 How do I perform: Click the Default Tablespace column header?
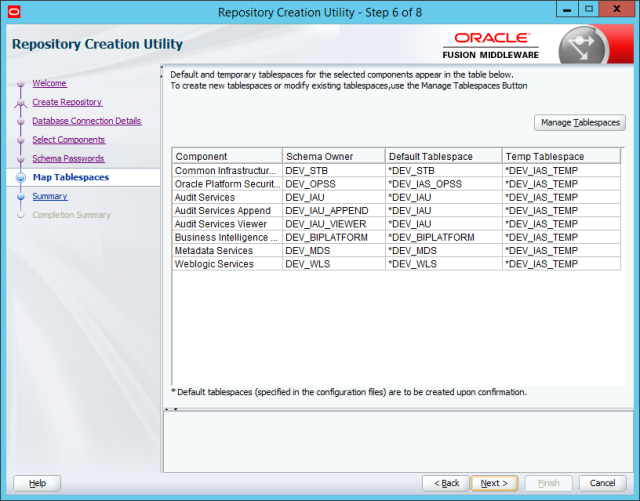[x=444, y=156]
